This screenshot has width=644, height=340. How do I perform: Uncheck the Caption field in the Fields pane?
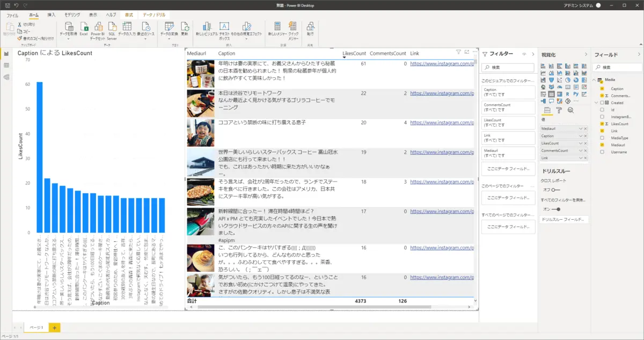[x=602, y=89]
